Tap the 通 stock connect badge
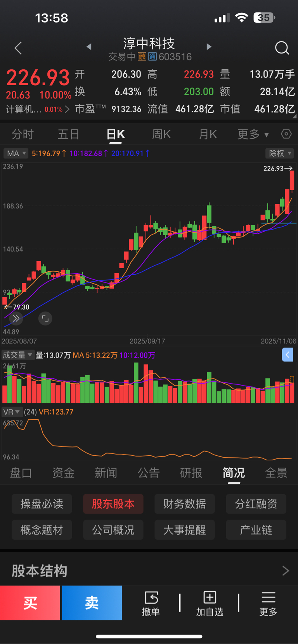The image size is (298, 644). [x=152, y=57]
